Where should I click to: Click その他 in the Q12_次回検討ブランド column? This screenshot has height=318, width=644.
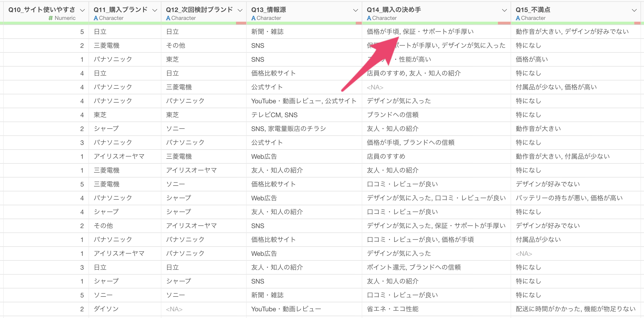pyautogui.click(x=204, y=46)
